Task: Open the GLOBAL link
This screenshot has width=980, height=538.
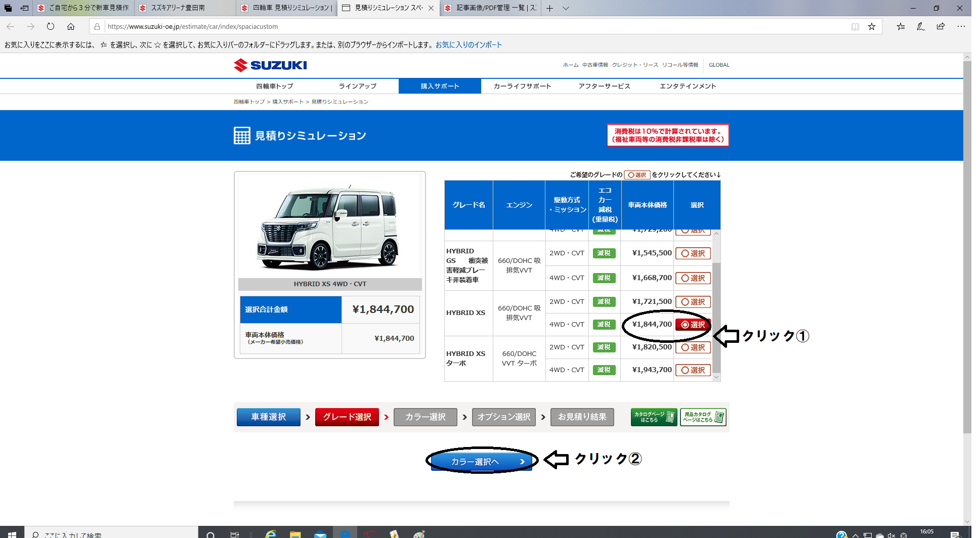Action: coord(719,65)
